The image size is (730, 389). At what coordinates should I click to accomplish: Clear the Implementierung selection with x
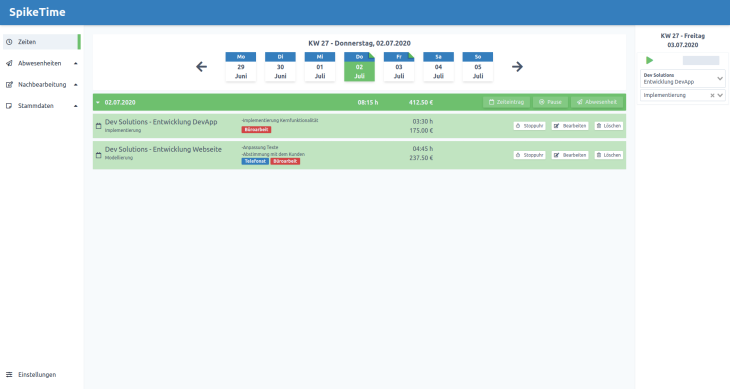(x=712, y=95)
